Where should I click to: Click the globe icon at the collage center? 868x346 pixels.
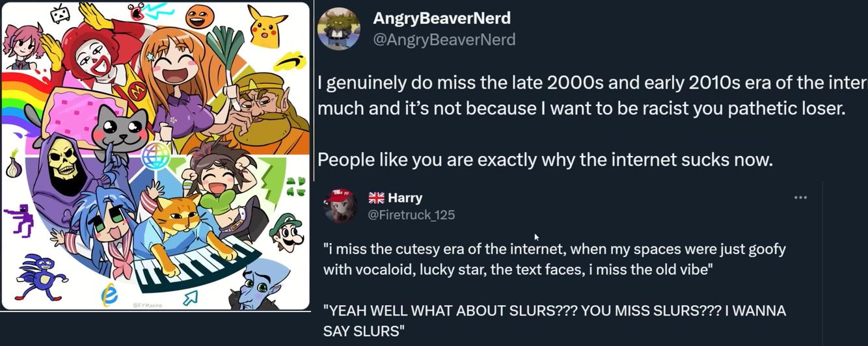point(156,155)
